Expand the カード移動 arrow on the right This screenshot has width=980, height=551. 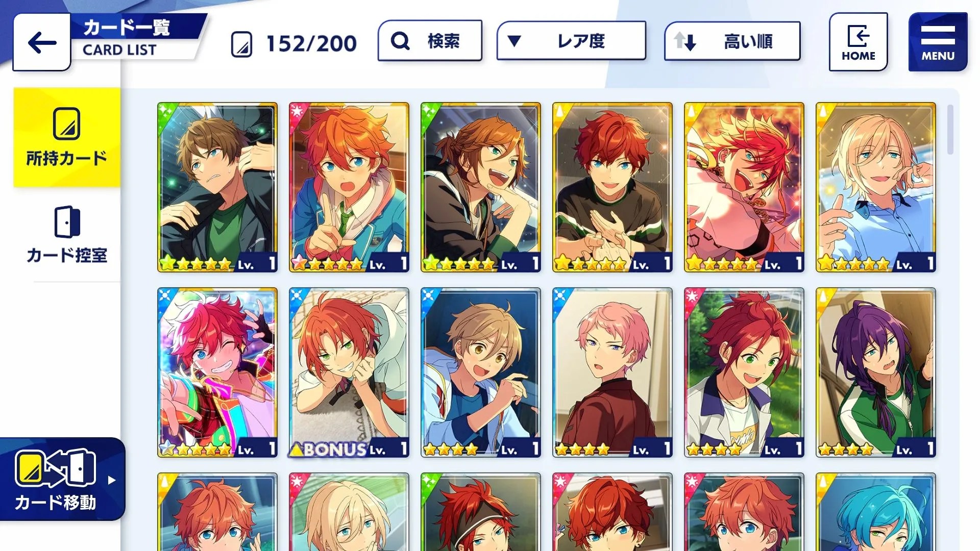pyautogui.click(x=112, y=480)
